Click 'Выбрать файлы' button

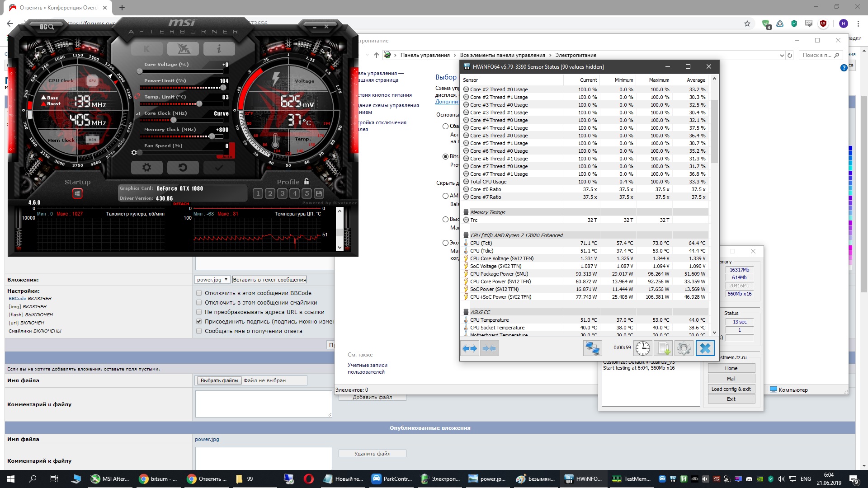219,380
